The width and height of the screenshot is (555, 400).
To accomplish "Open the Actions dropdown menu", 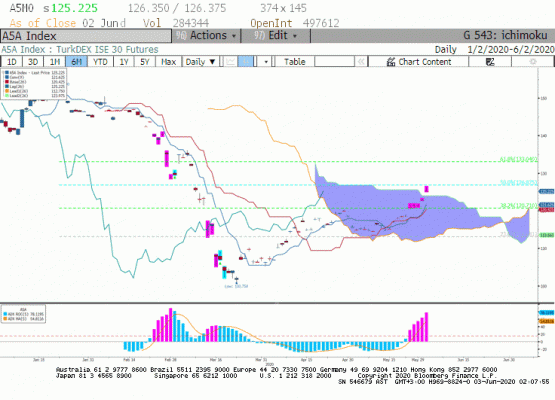I will coord(206,36).
